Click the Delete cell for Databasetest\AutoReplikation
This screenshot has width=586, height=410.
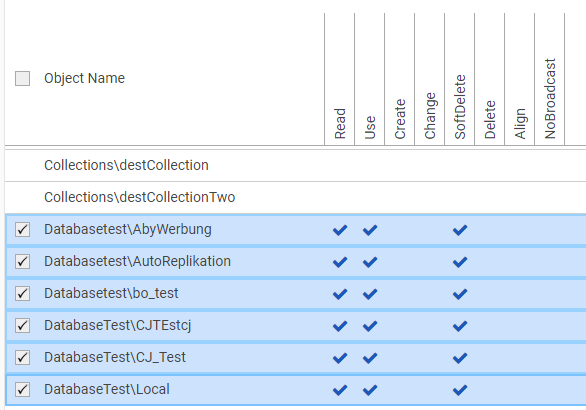(490, 262)
